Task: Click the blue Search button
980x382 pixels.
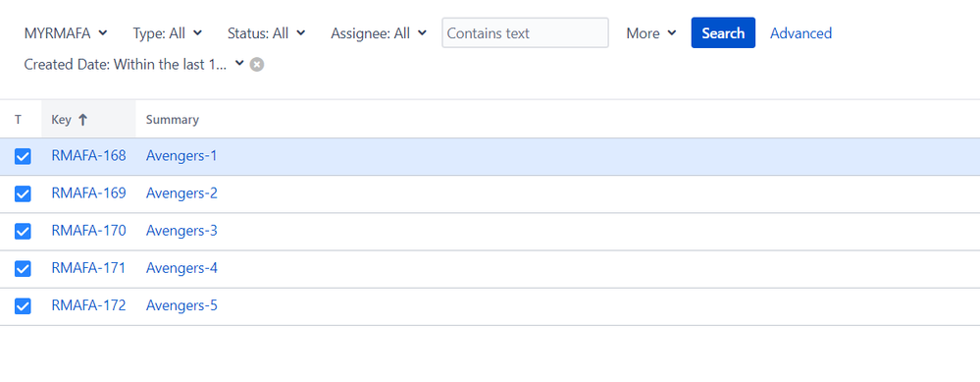Action: pyautogui.click(x=723, y=33)
